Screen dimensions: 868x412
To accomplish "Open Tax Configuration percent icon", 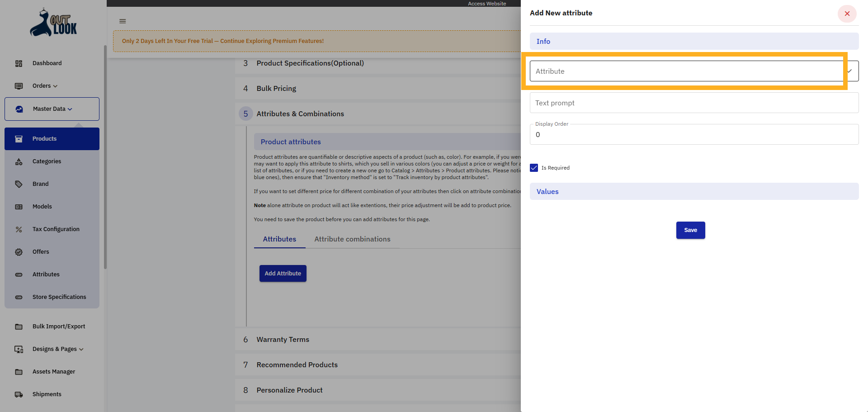I will click(x=19, y=229).
